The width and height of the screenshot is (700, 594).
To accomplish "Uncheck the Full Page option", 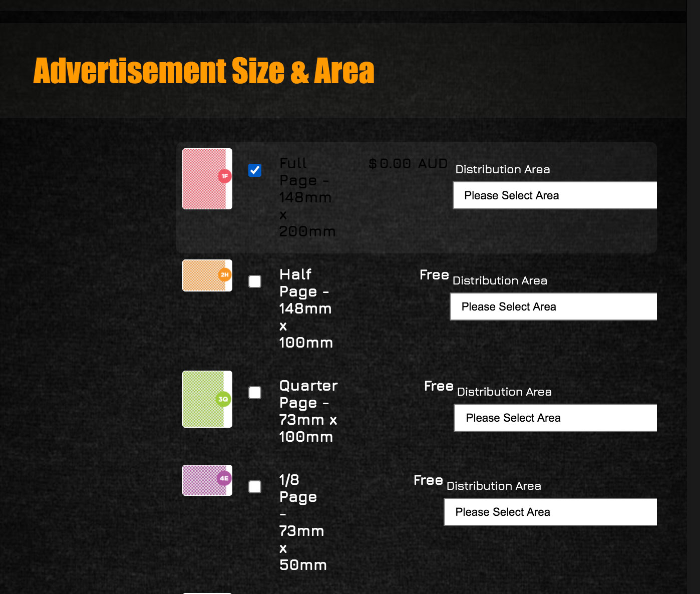I will coord(255,170).
